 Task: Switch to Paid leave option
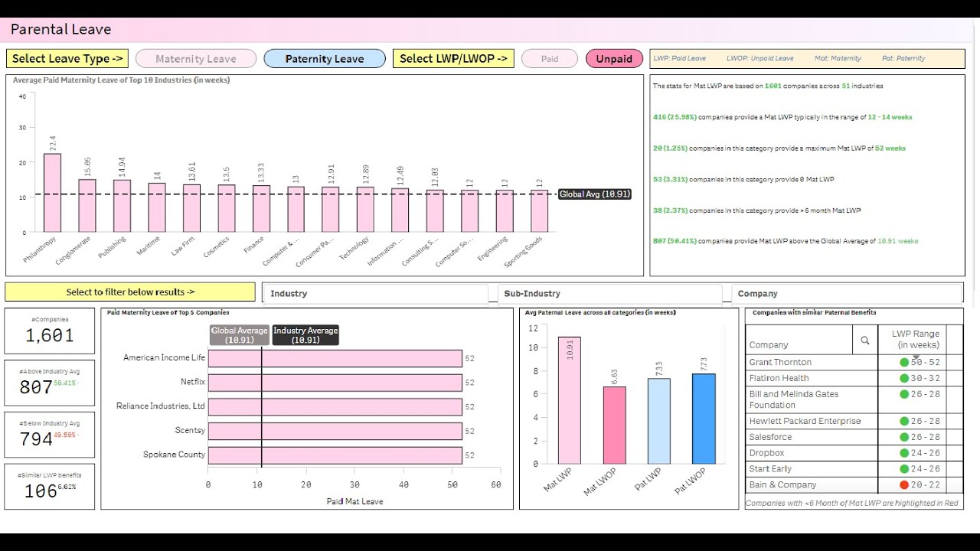[550, 59]
